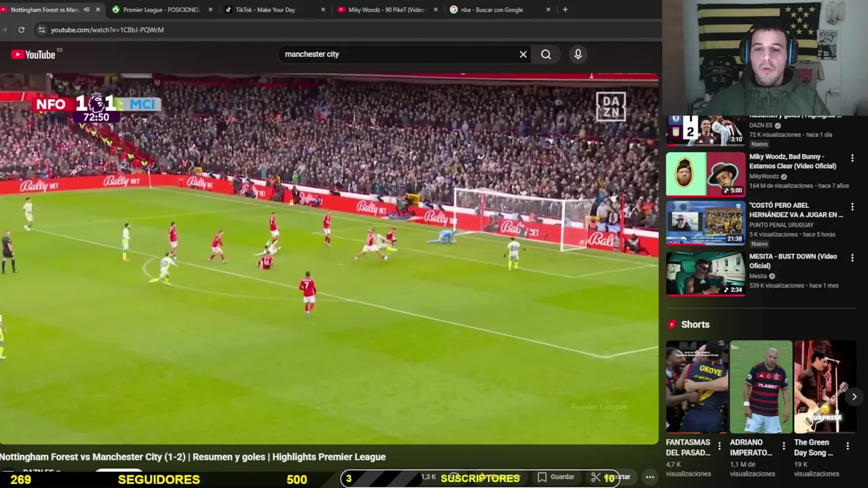Open title COSTÓ PERO ABEL HERNÁNDEZ VA A JUGAR
Image resolution: width=868 pixels, height=488 pixels.
pyautogui.click(x=796, y=210)
